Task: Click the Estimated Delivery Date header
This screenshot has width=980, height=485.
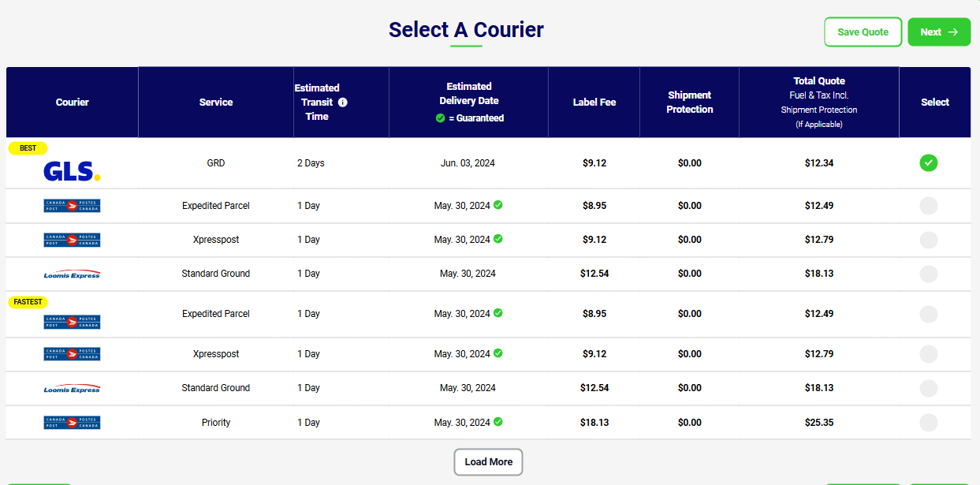Action: pos(469,94)
